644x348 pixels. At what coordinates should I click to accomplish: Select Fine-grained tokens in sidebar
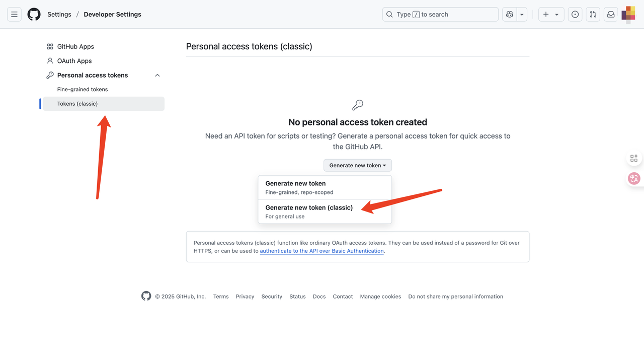[x=83, y=89]
